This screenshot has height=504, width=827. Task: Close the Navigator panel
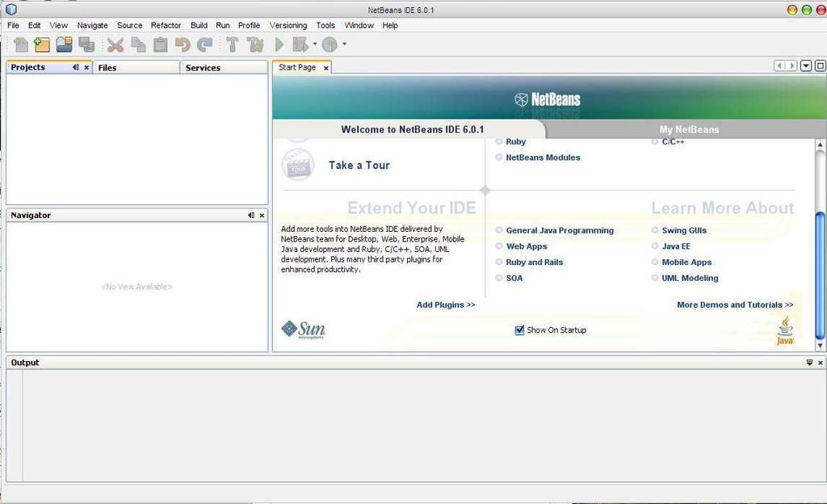[x=262, y=216]
